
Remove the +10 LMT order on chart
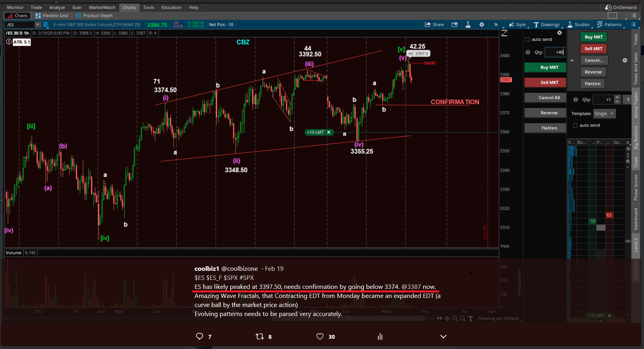pos(329,132)
